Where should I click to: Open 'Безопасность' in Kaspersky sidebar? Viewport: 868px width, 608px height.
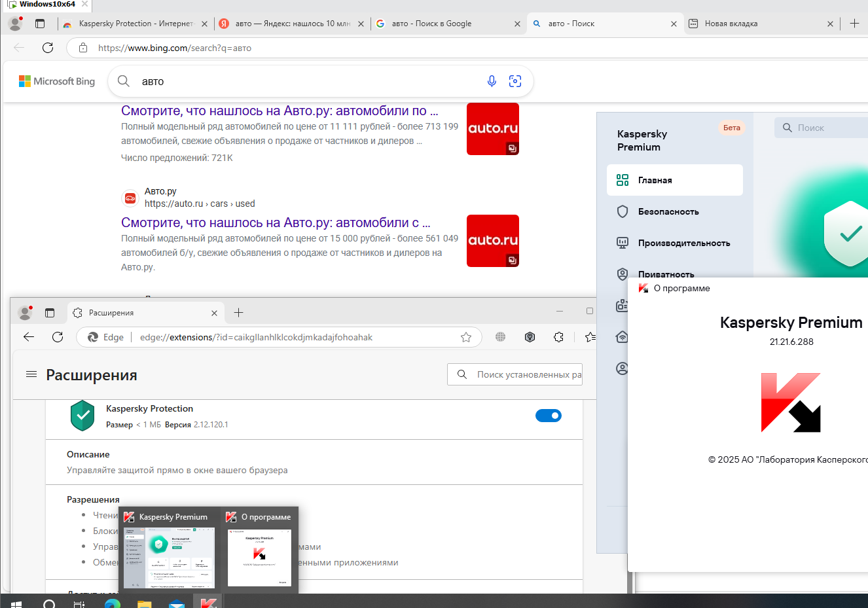coord(675,211)
